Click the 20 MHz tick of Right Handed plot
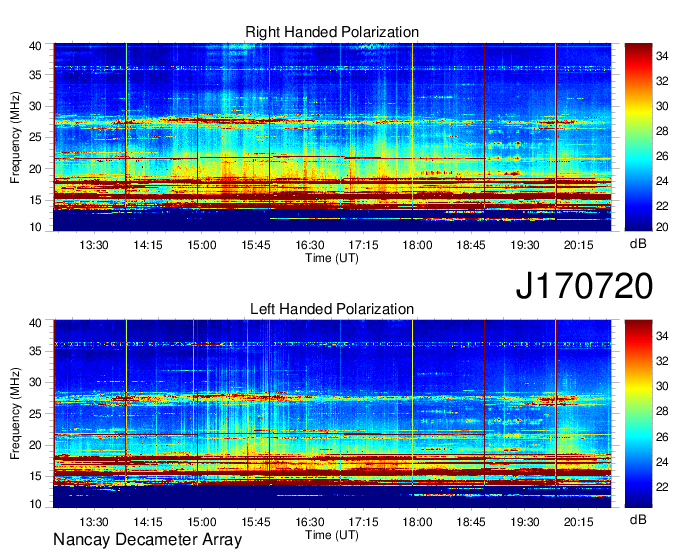The width and height of the screenshot is (680, 552). coord(35,169)
